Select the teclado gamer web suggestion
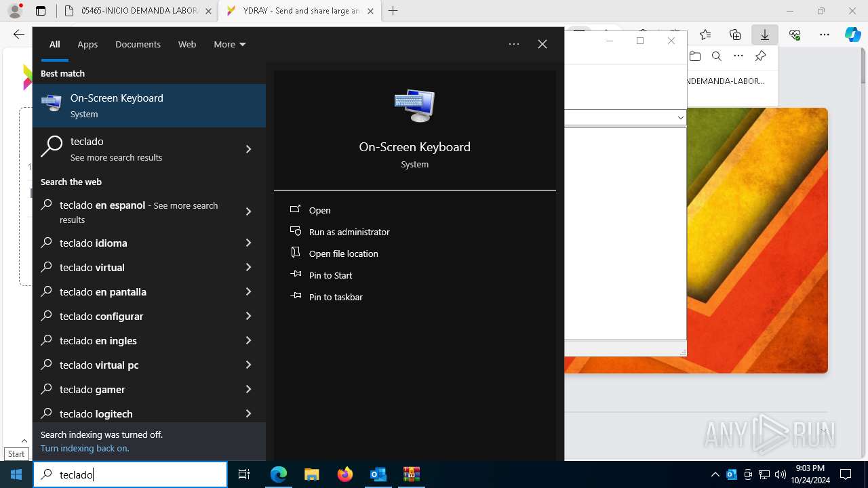868x488 pixels. point(149,389)
